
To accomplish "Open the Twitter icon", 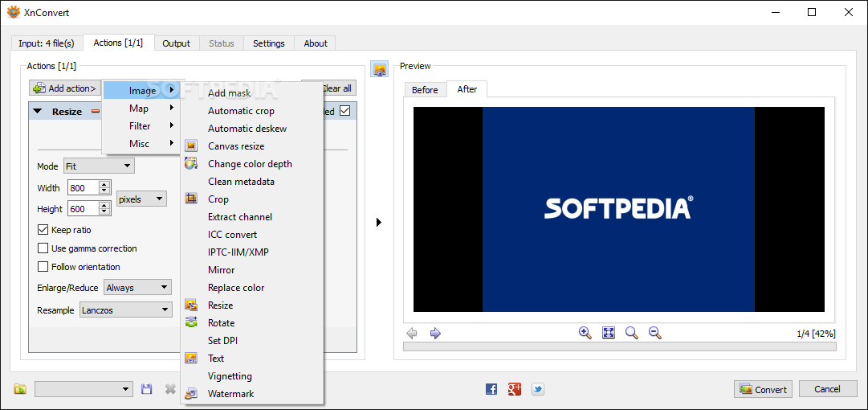I will [x=537, y=389].
